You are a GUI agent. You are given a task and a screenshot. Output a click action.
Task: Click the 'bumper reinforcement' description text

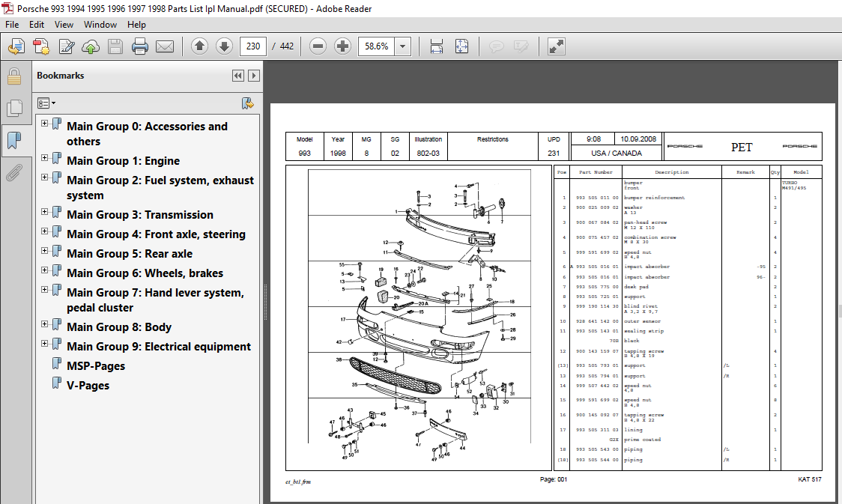[654, 198]
